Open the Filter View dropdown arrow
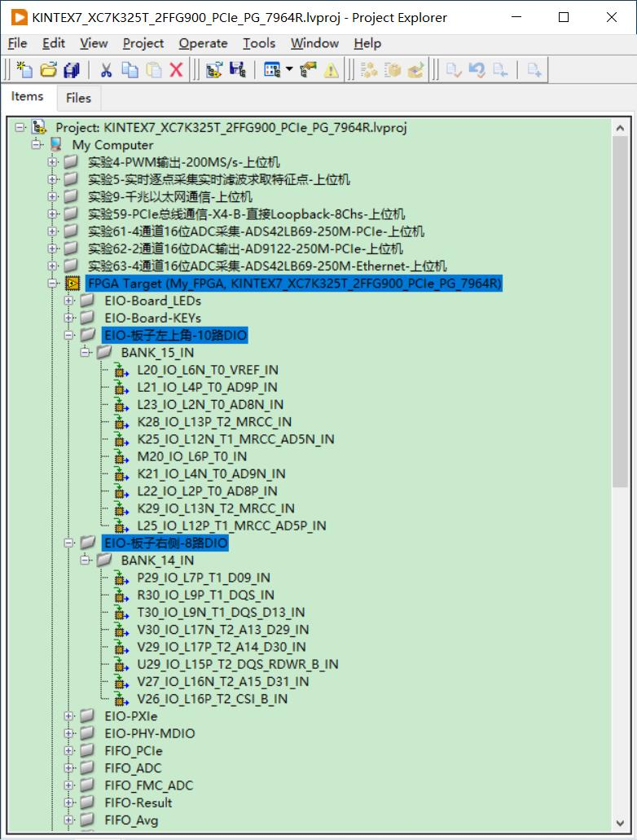 tap(289, 69)
